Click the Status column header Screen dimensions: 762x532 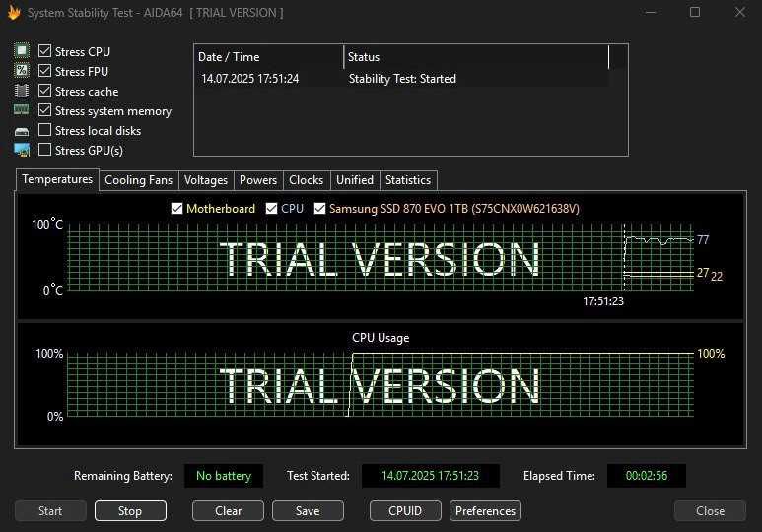point(476,57)
